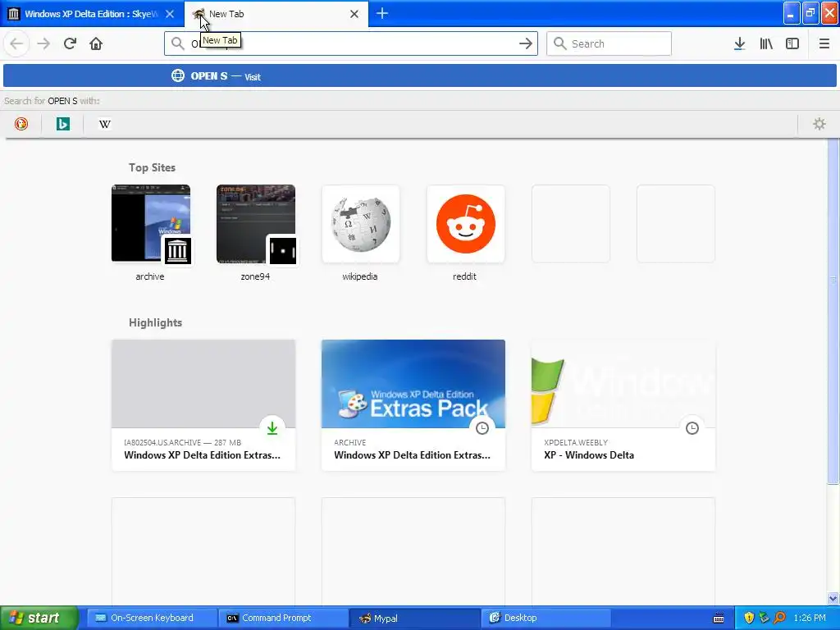Viewport: 840px width, 630px height.
Task: Open the Home page icon
Action: tap(96, 43)
